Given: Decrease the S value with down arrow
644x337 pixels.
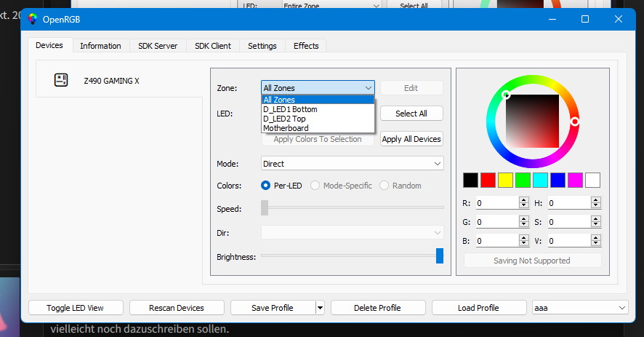Looking at the screenshot, I should (596, 225).
